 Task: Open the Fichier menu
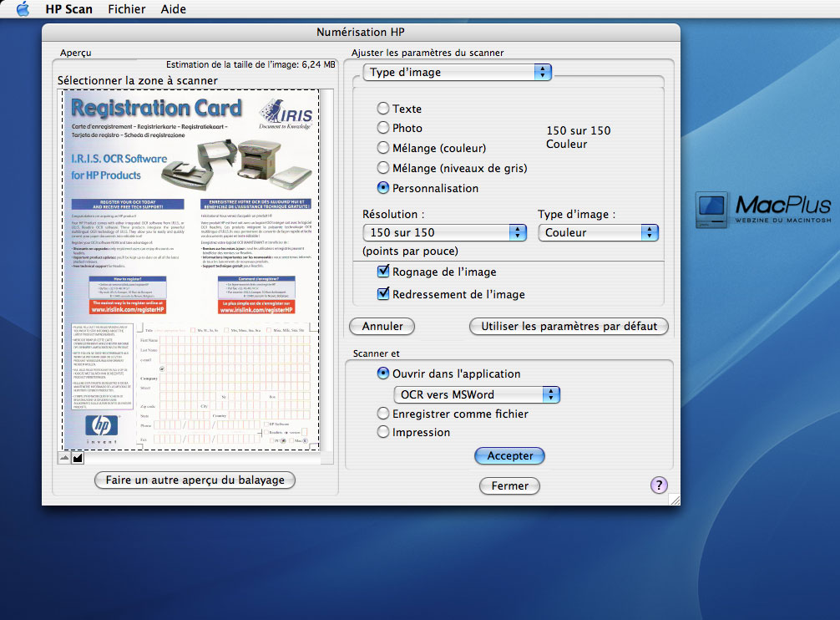point(126,9)
